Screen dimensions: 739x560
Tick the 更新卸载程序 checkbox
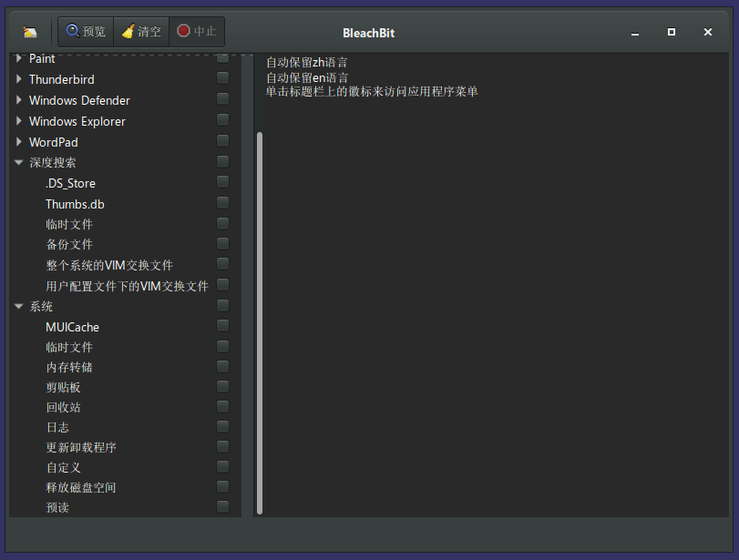point(223,446)
